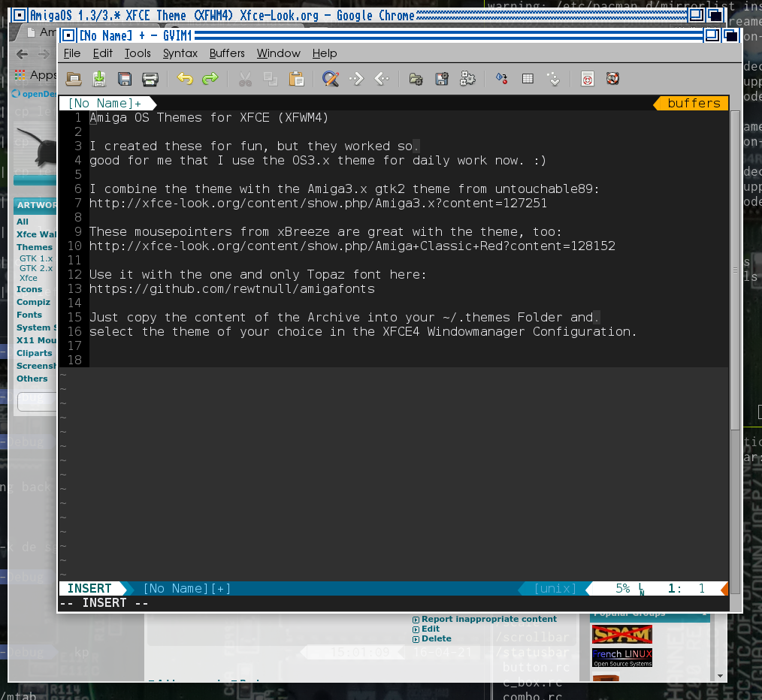The width and height of the screenshot is (762, 700).
Task: Click the [unix] file format in statusline
Action: tap(555, 589)
